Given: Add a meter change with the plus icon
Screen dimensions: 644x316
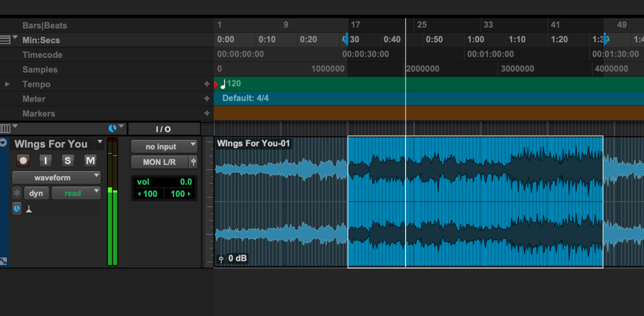Looking at the screenshot, I should pyautogui.click(x=206, y=99).
